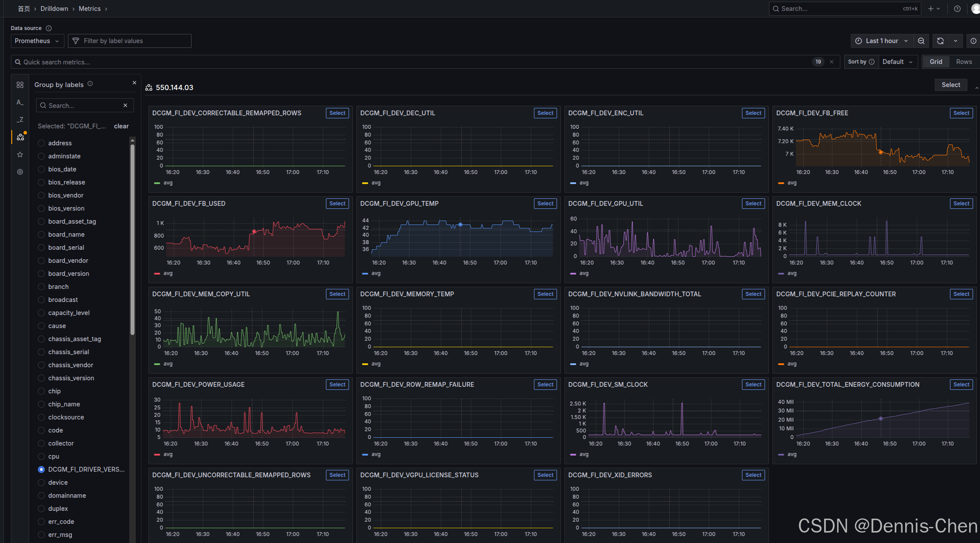Open the prefix filters A_ icon

[x=20, y=102]
